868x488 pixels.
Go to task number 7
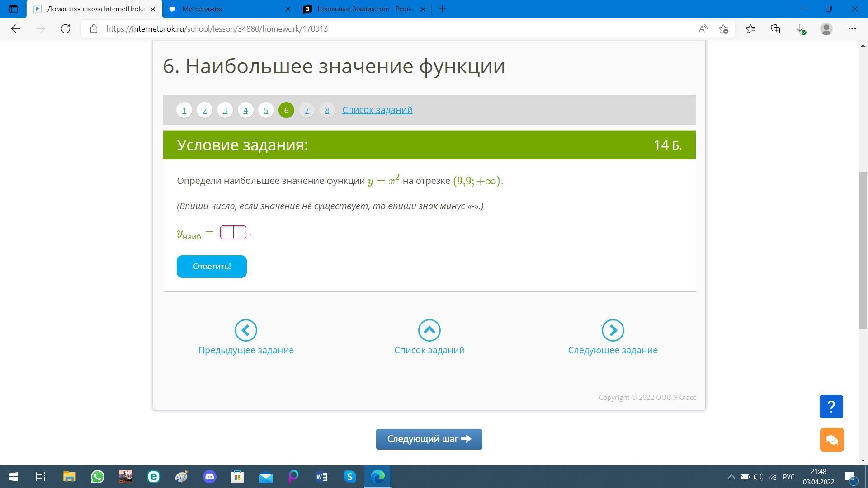[307, 110]
